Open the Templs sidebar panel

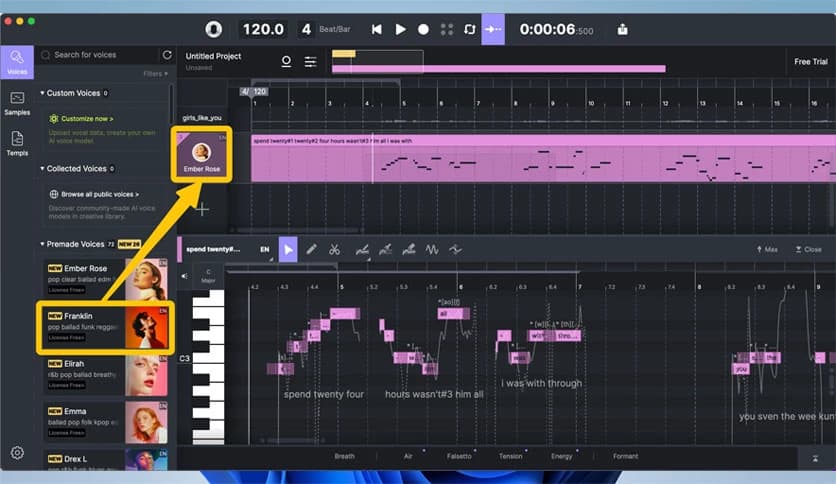point(17,143)
